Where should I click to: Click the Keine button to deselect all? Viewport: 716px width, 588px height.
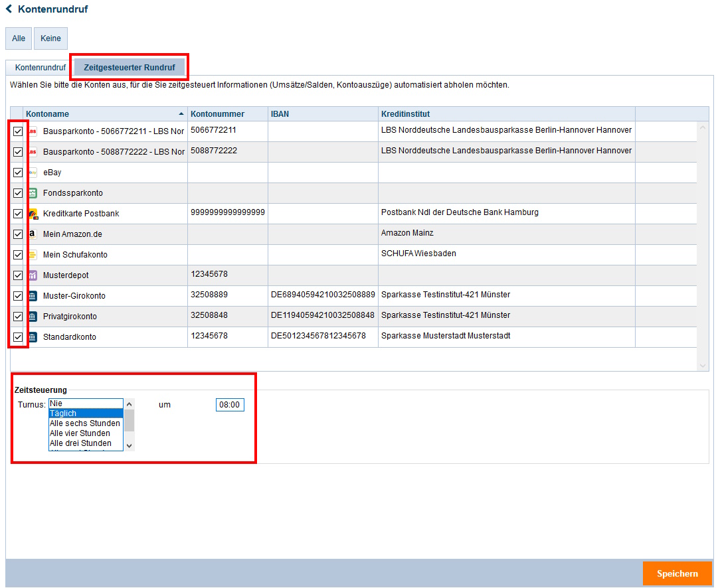coord(50,38)
